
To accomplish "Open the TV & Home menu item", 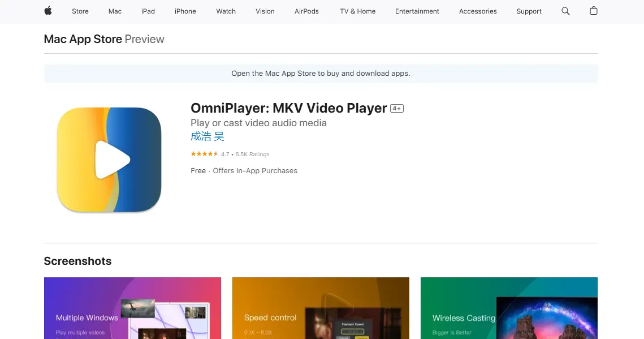I will tap(358, 11).
